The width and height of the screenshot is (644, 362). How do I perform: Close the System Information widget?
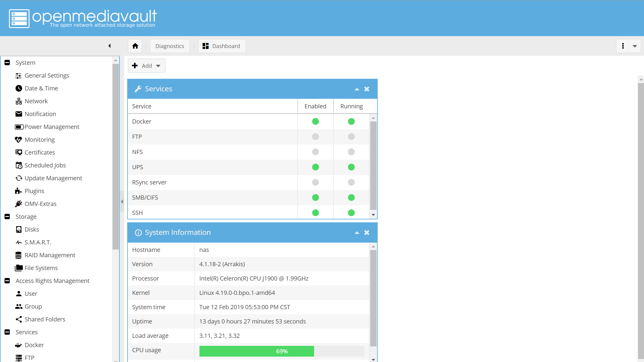pos(367,232)
